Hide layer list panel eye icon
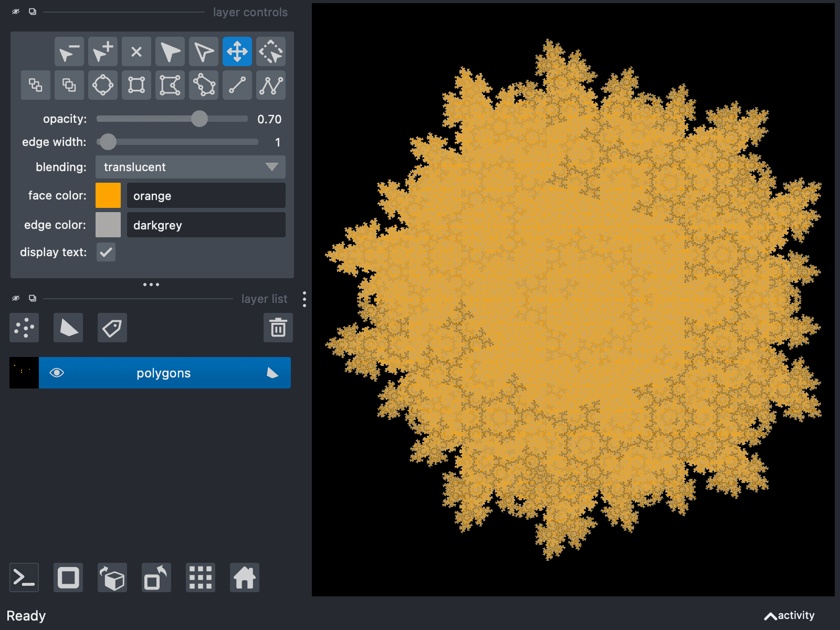Viewport: 840px width, 630px height. point(16,298)
